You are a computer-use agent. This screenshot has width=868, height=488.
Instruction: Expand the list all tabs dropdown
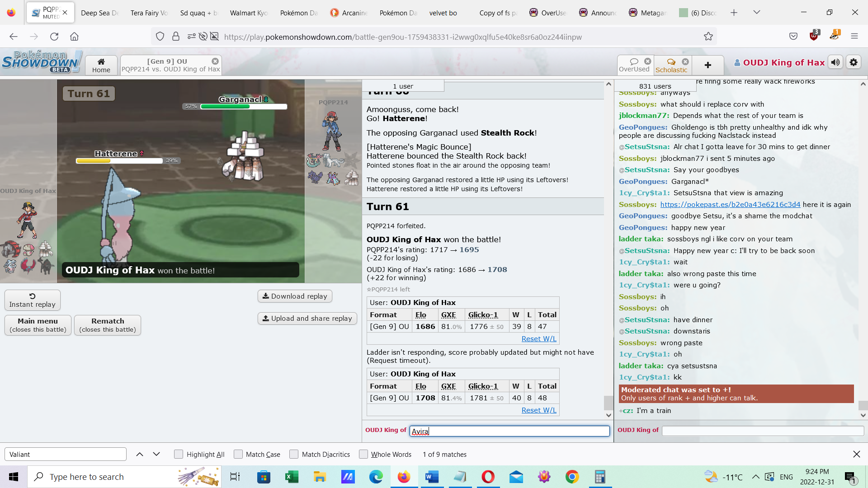point(757,13)
